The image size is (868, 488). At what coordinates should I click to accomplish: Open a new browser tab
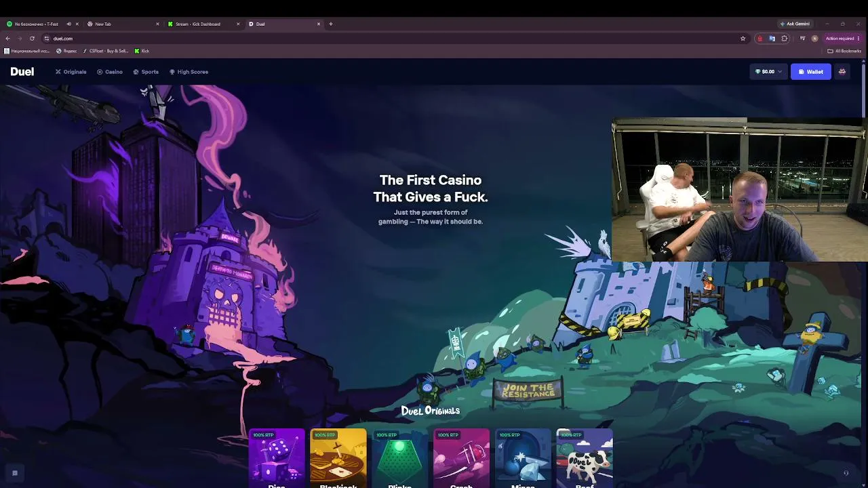pos(331,24)
